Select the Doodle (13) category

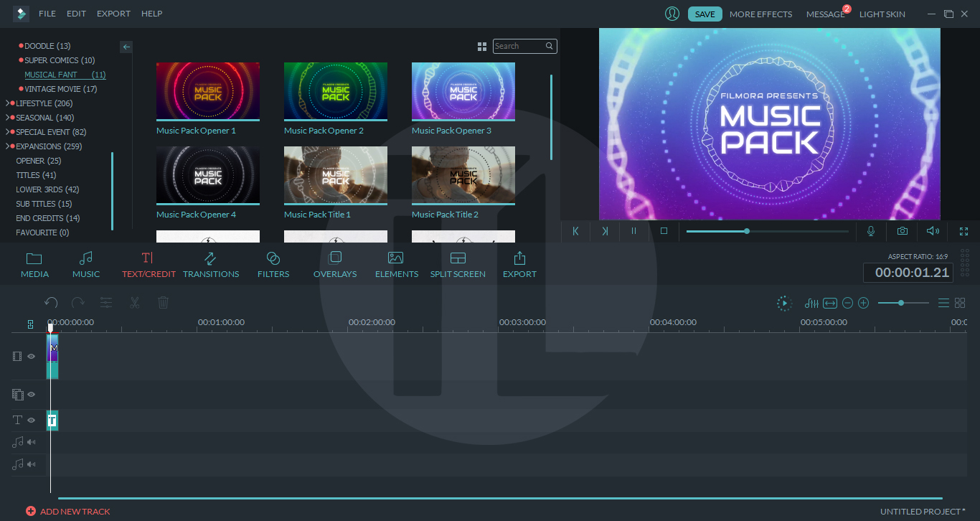point(47,46)
